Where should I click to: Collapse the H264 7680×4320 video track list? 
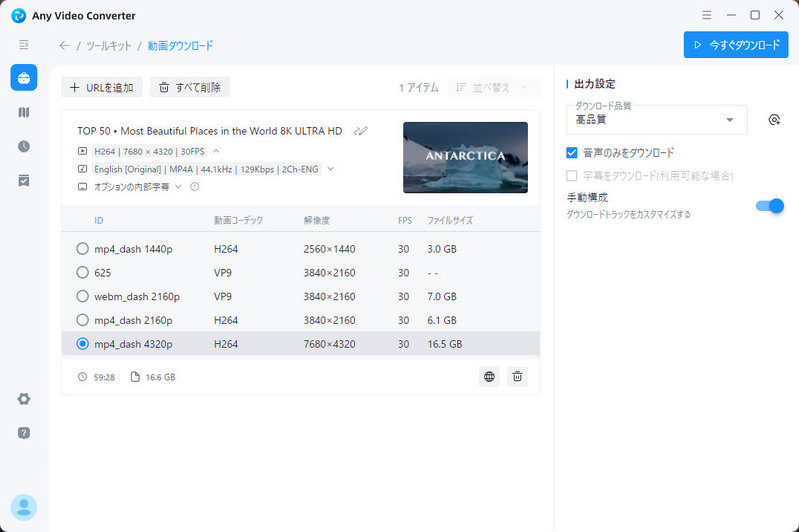point(216,151)
